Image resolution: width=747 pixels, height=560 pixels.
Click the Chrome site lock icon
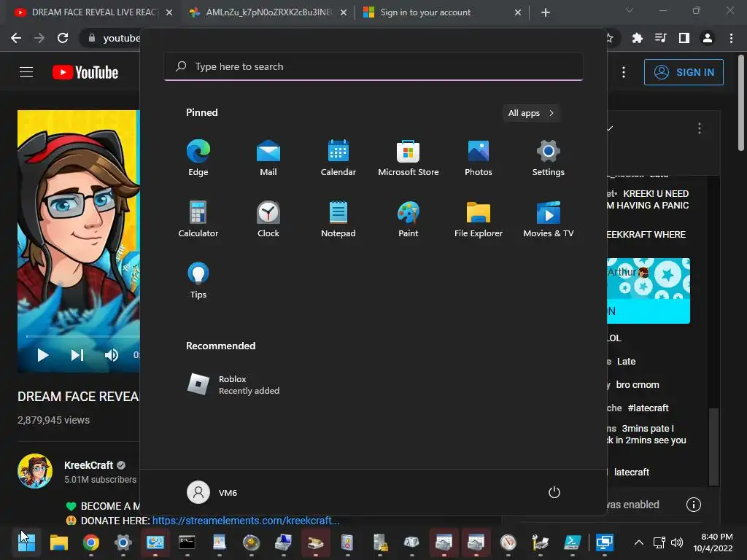pyautogui.click(x=92, y=38)
